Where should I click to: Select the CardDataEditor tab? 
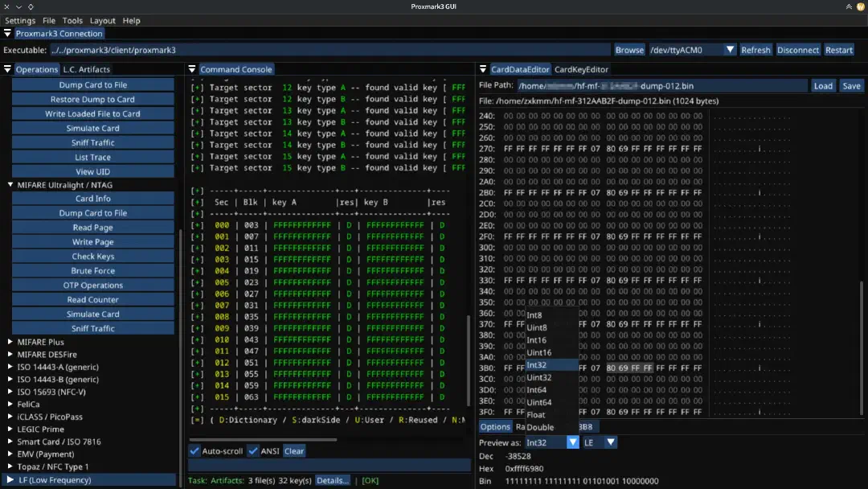(x=520, y=69)
